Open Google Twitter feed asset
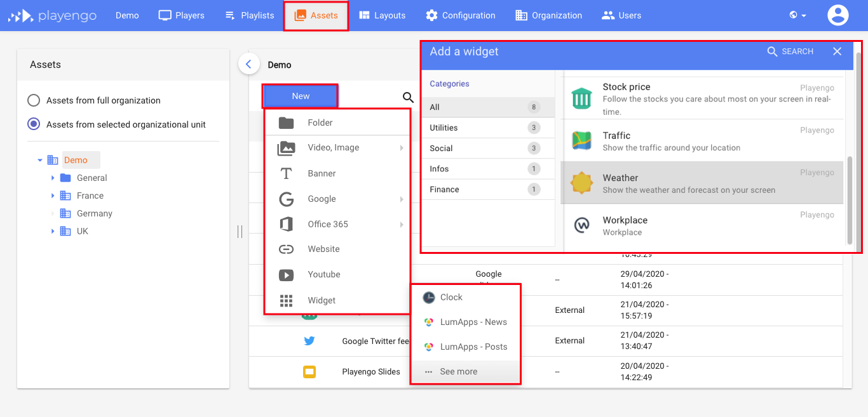The width and height of the screenshot is (868, 417). pos(376,341)
